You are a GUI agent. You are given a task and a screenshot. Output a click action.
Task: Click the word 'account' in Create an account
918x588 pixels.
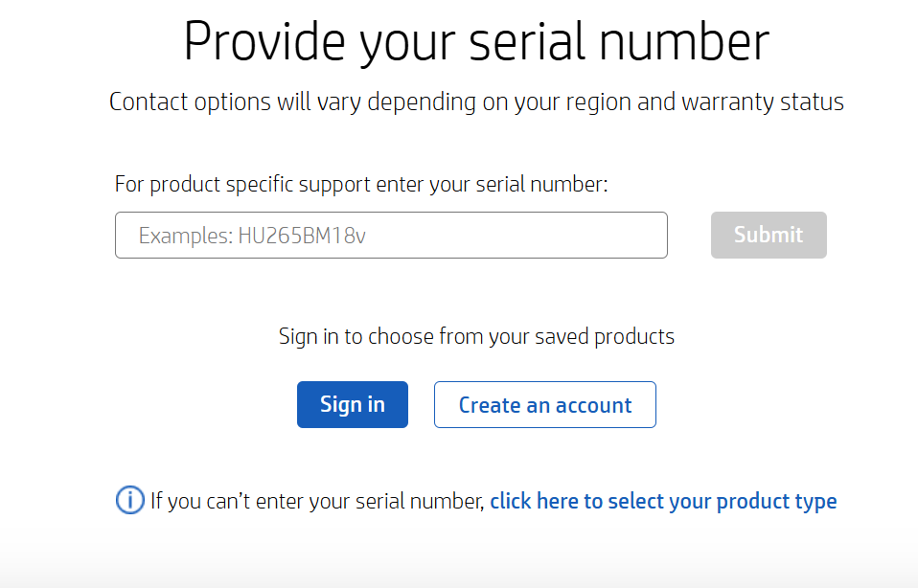(x=593, y=405)
